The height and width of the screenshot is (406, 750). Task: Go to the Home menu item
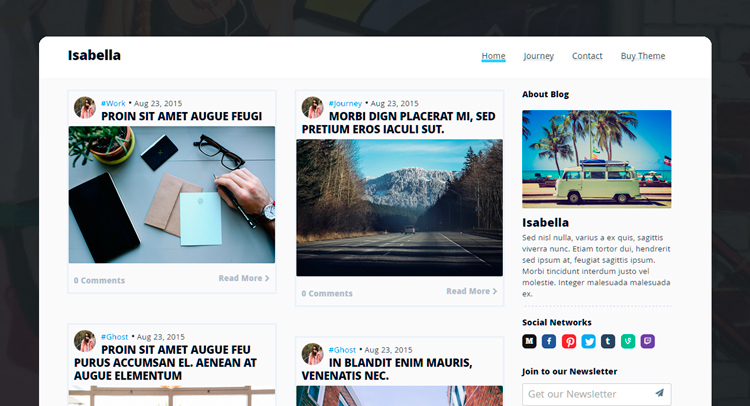(x=493, y=56)
